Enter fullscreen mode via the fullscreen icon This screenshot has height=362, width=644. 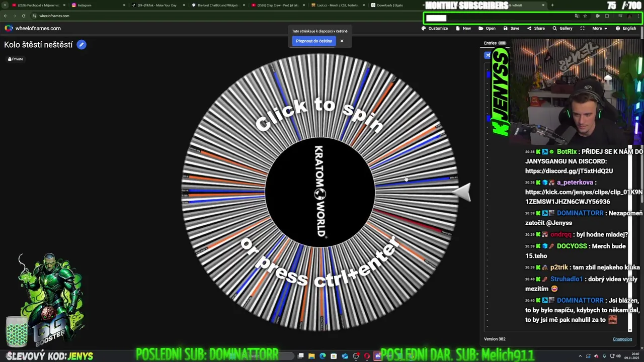pos(583,28)
